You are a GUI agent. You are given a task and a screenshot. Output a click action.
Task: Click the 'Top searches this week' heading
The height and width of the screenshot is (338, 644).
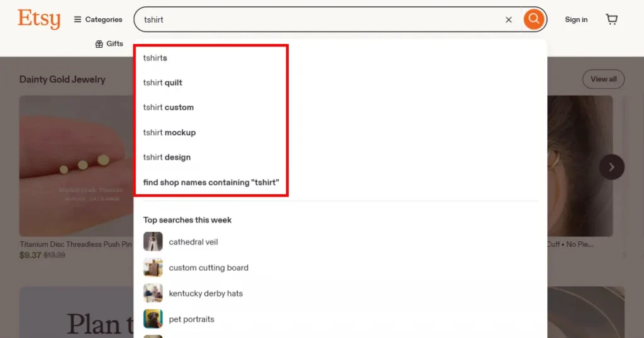tap(187, 220)
